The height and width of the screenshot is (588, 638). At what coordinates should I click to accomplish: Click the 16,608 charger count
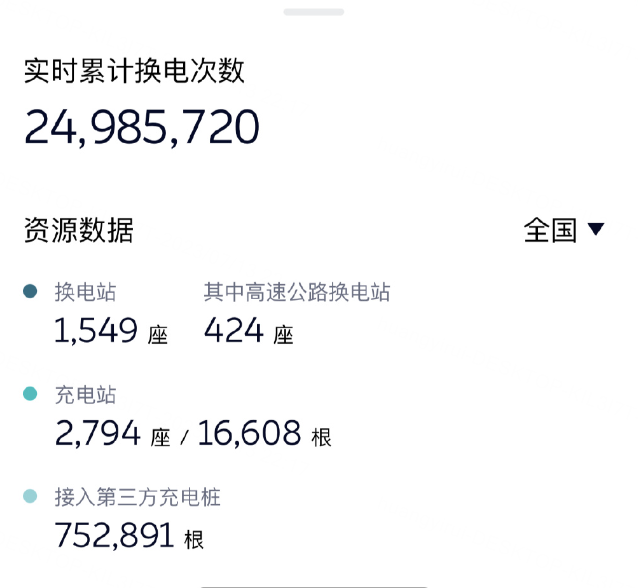pos(249,433)
